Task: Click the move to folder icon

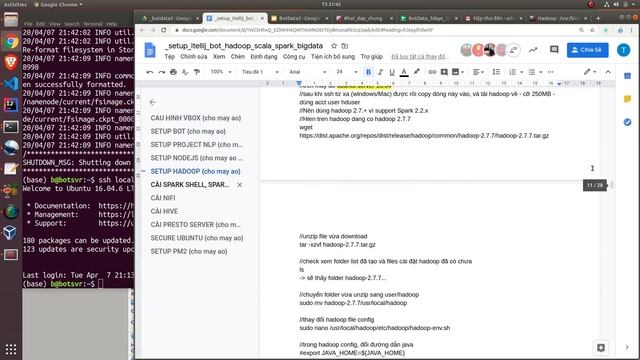Action: pos(345,46)
